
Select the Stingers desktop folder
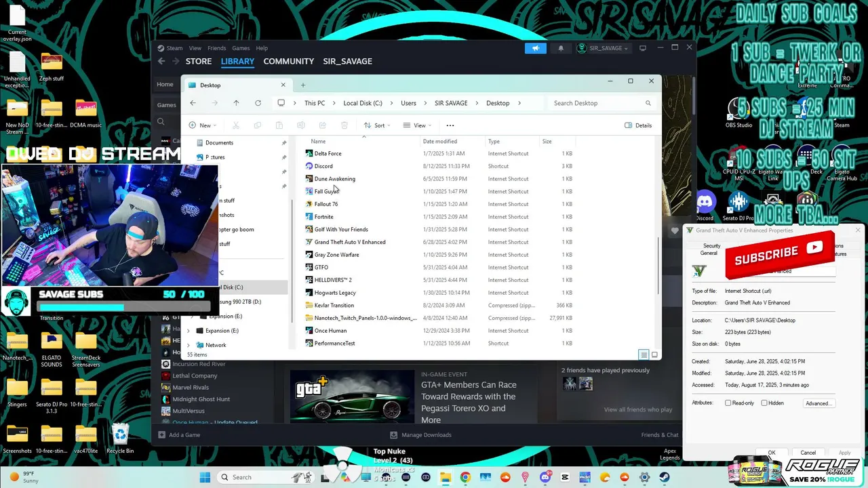click(17, 393)
